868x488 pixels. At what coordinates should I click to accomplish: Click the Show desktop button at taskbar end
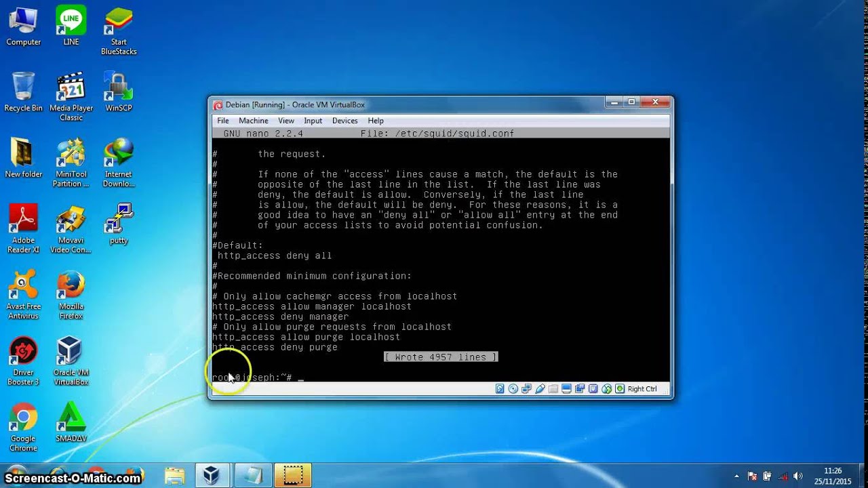tap(863, 476)
